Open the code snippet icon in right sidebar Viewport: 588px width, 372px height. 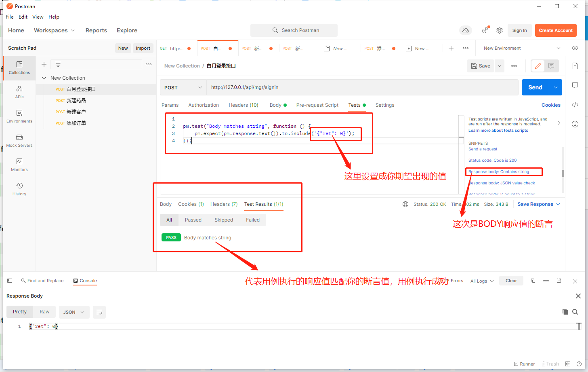[x=575, y=105]
